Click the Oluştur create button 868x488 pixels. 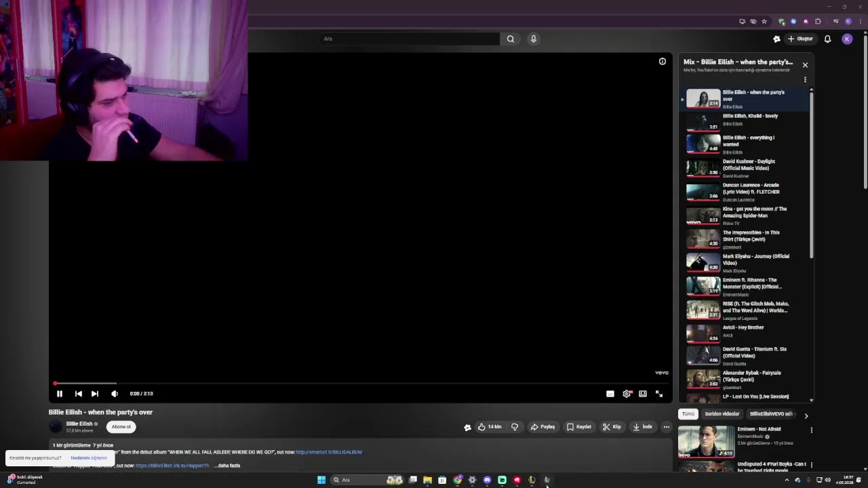pos(800,39)
